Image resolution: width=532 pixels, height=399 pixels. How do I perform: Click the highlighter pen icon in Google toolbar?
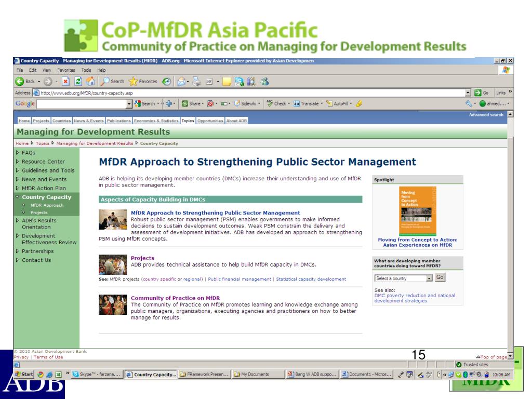[x=358, y=104]
